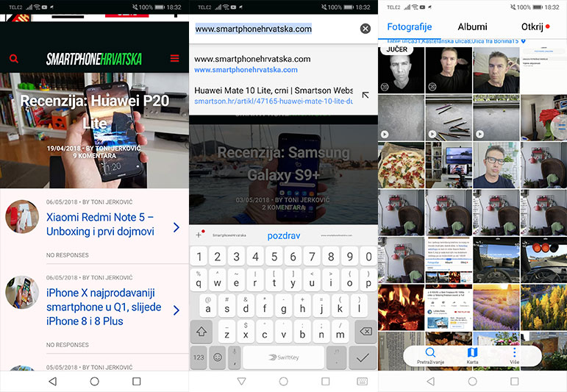Tap the 'm' key on keyboard
This screenshot has width=567, height=392.
[x=340, y=332]
